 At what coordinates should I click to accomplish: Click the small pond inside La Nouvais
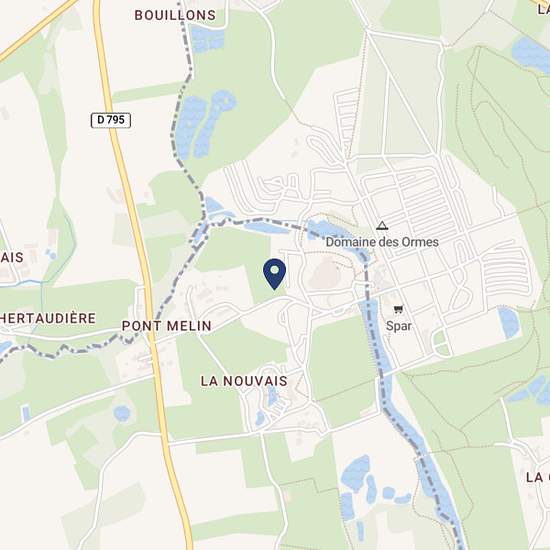click(271, 396)
